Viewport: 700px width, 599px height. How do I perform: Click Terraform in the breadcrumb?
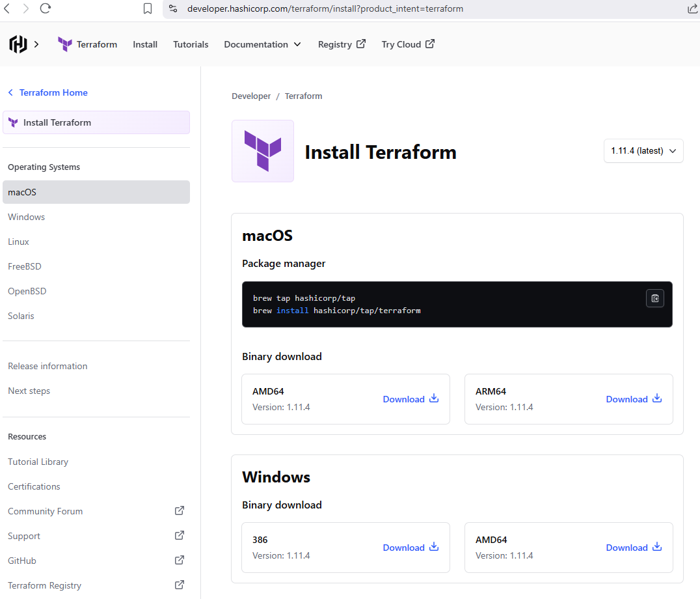(304, 96)
